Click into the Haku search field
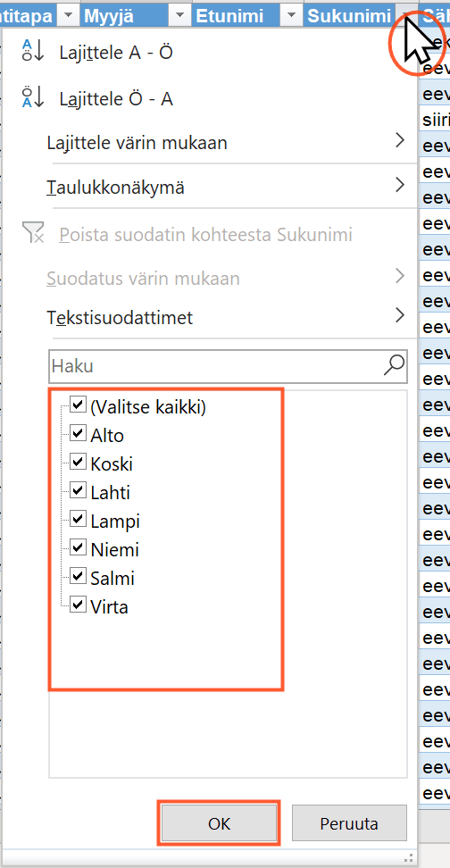The image size is (450, 868). (x=216, y=366)
